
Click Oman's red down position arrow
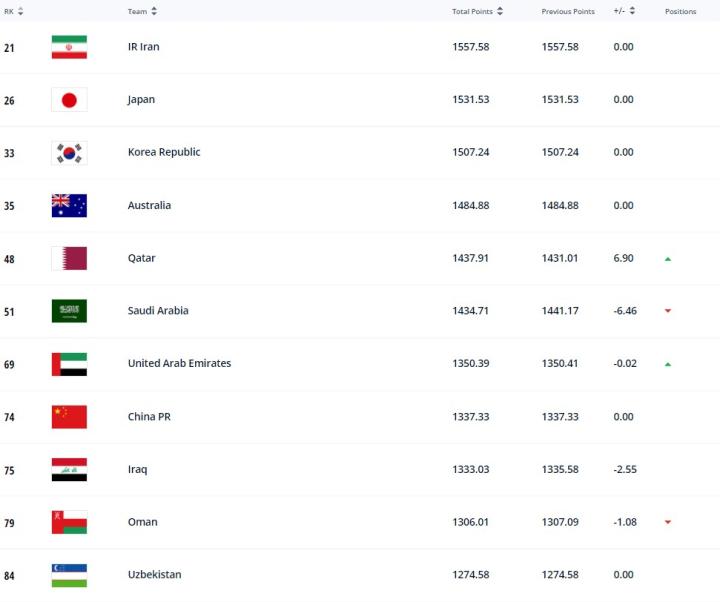coord(667,522)
